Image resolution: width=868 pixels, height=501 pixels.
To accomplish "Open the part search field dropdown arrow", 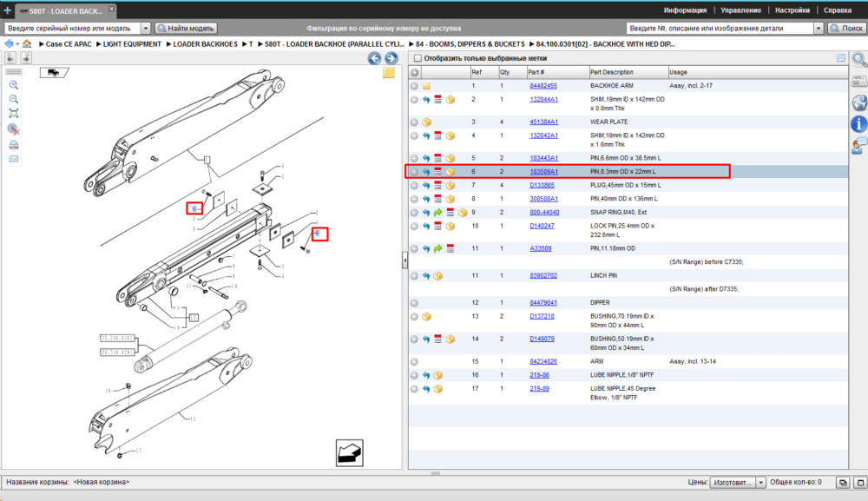I will [819, 29].
